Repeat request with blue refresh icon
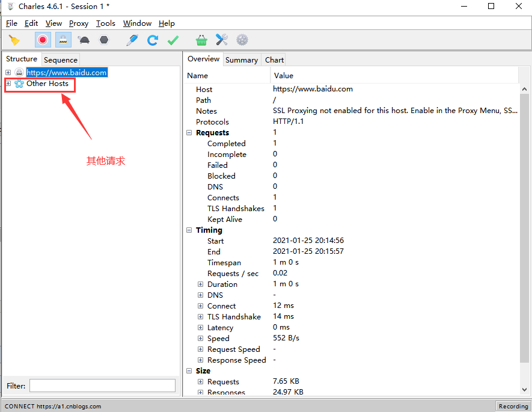The height and width of the screenshot is (412, 532). click(152, 40)
